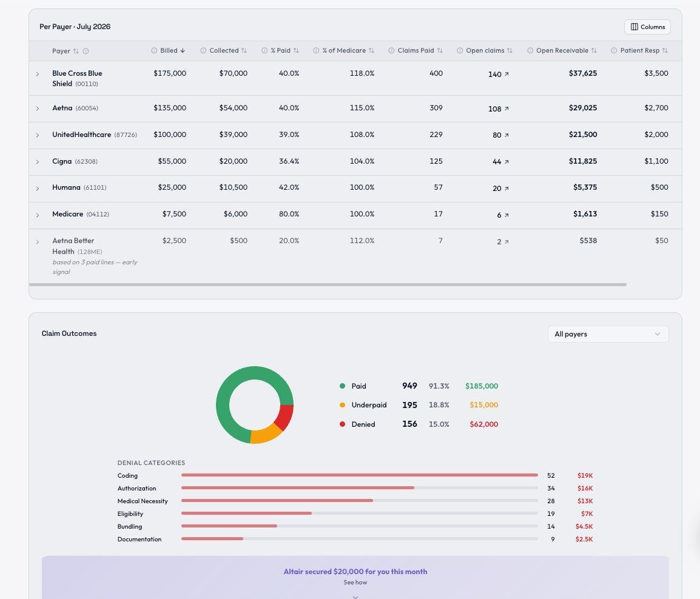This screenshot has height=599, width=700.
Task: Open Blue Cross open claims arrow link
Action: pos(506,74)
